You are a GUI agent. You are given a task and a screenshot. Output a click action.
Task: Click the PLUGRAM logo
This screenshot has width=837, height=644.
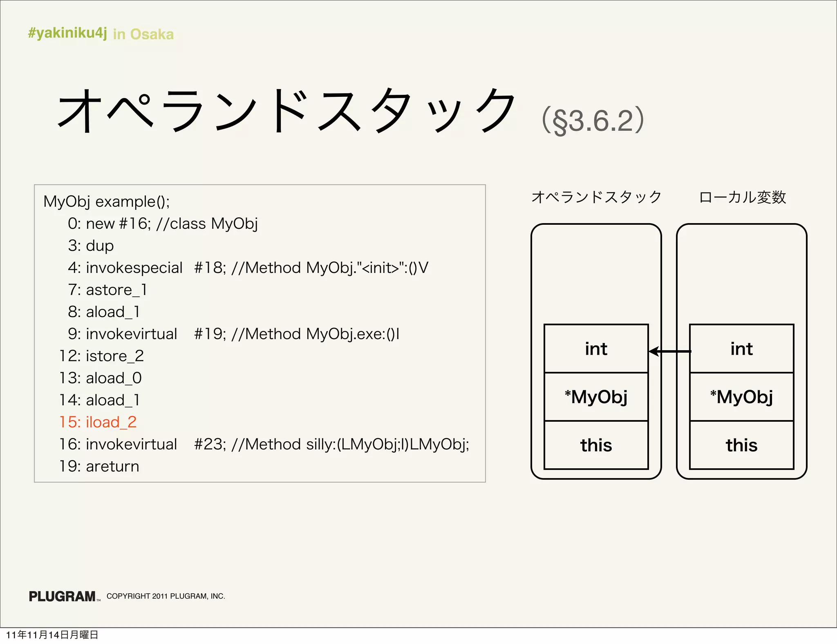tap(63, 596)
